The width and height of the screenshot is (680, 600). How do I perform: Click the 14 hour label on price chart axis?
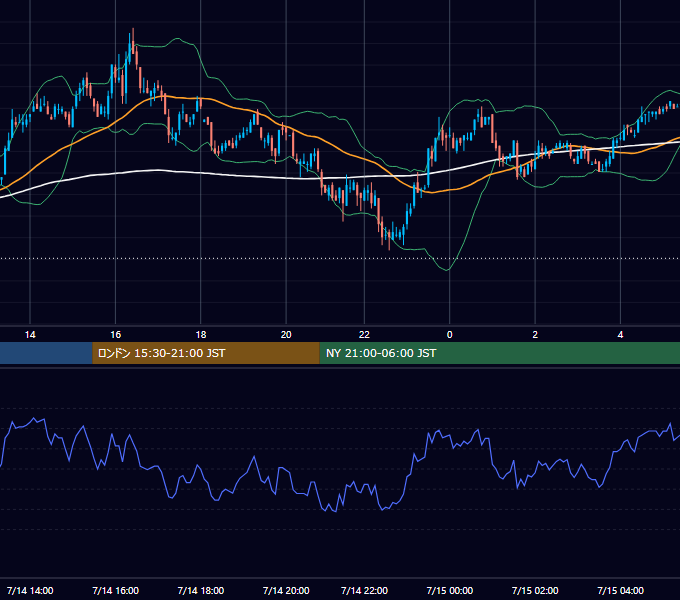pyautogui.click(x=30, y=335)
